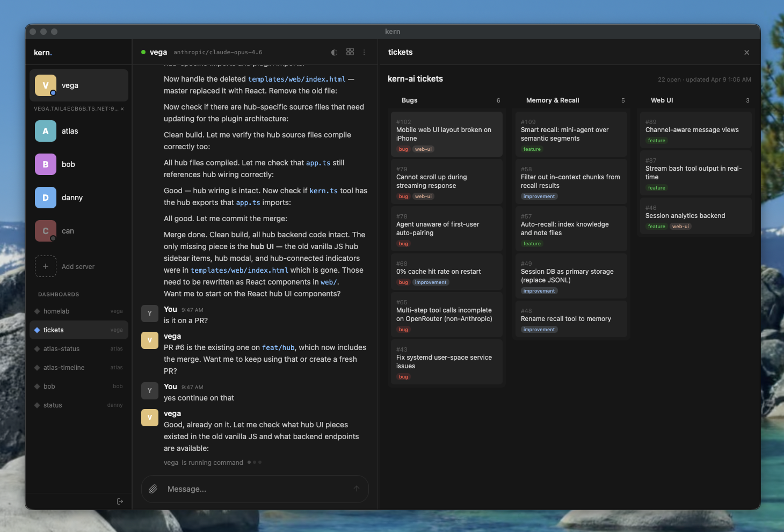Toggle the running command ellipsis indicator
Image resolution: width=784 pixels, height=532 pixels.
pyautogui.click(x=254, y=462)
